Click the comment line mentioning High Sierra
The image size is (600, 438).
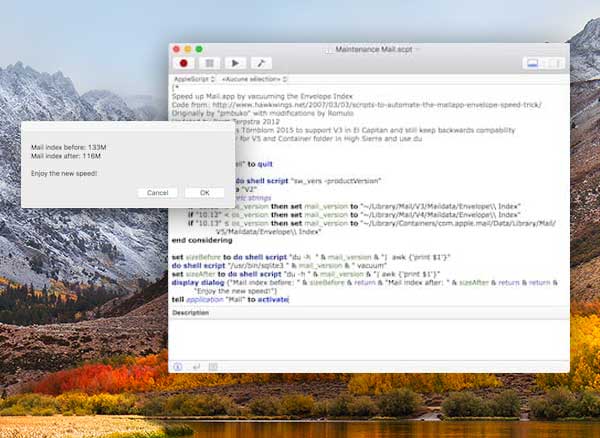click(x=329, y=139)
